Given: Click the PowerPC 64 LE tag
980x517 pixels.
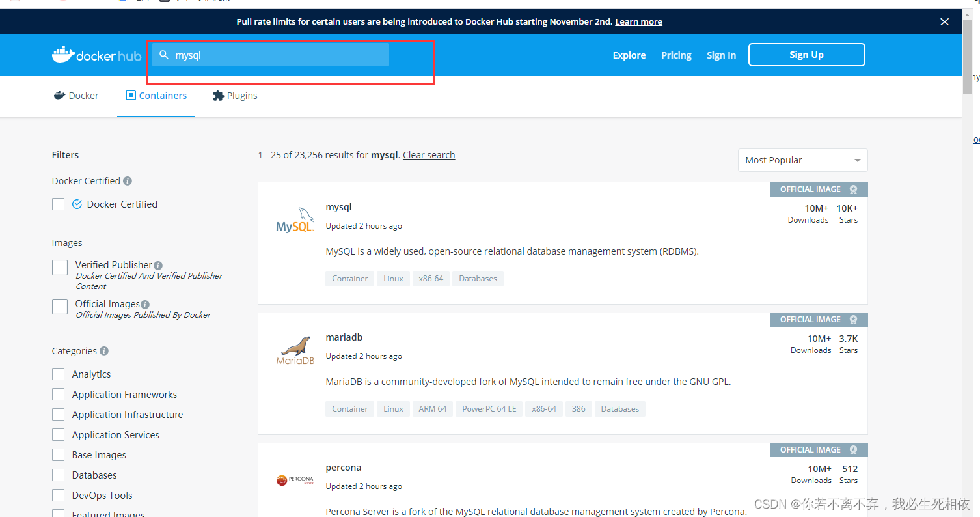Looking at the screenshot, I should point(489,409).
